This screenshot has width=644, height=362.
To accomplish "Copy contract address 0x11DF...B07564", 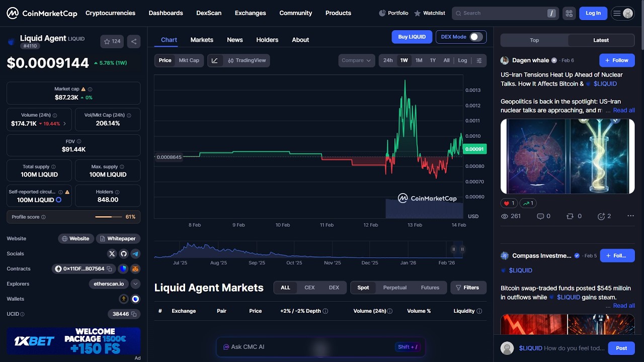I will point(109,269).
